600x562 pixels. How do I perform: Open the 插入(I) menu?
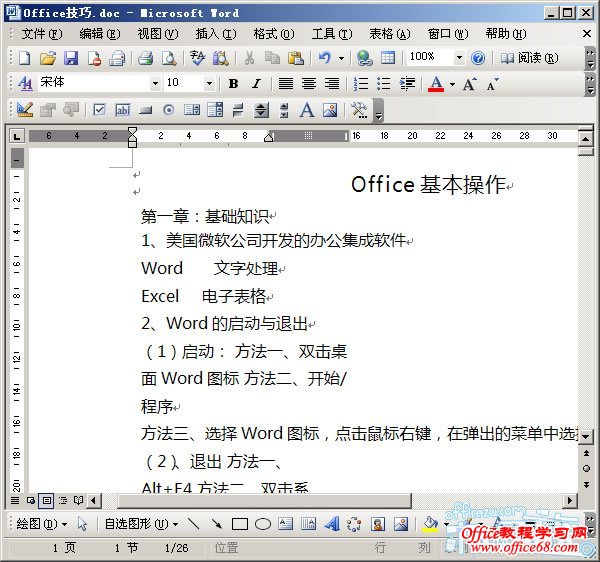[x=215, y=34]
